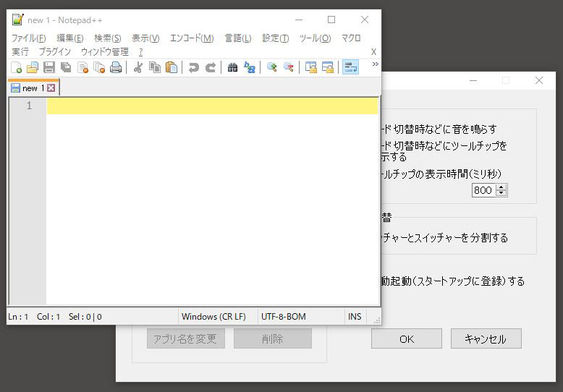563x392 pixels.
Task: Open the ファイル(F) menu
Action: (29, 38)
